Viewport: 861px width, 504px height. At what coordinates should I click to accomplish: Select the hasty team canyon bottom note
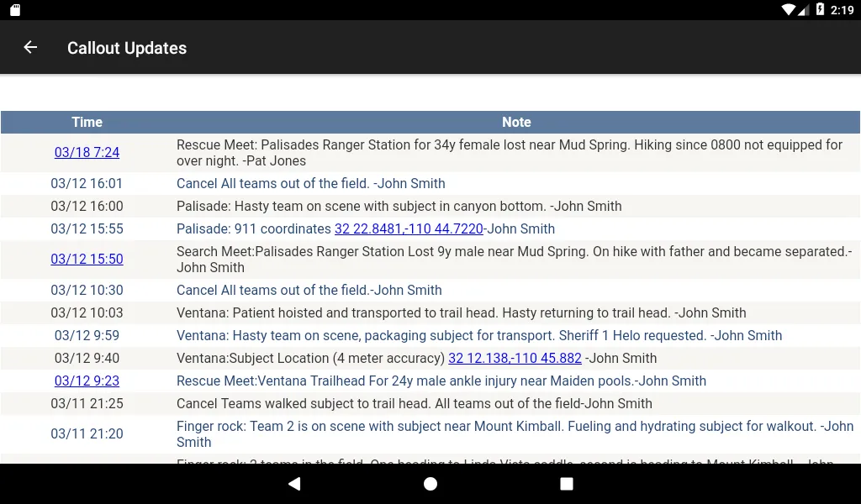(x=399, y=207)
